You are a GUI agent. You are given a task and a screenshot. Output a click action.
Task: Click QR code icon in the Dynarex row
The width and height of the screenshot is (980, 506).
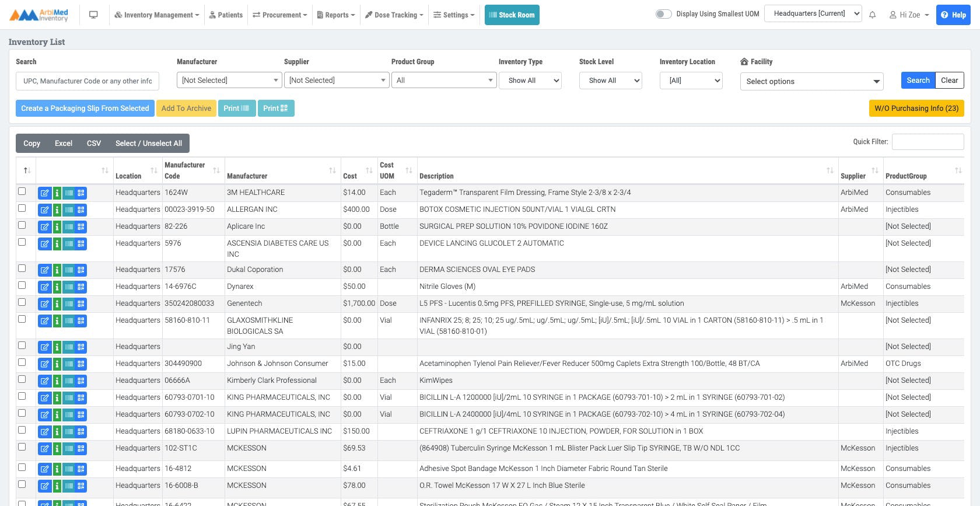pyautogui.click(x=81, y=287)
